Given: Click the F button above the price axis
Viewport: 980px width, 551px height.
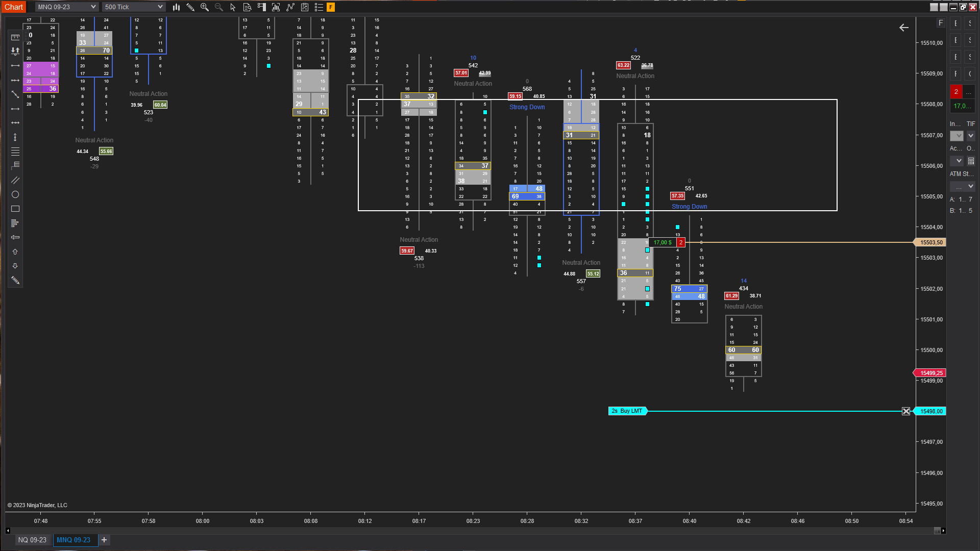Looking at the screenshot, I should point(941,23).
